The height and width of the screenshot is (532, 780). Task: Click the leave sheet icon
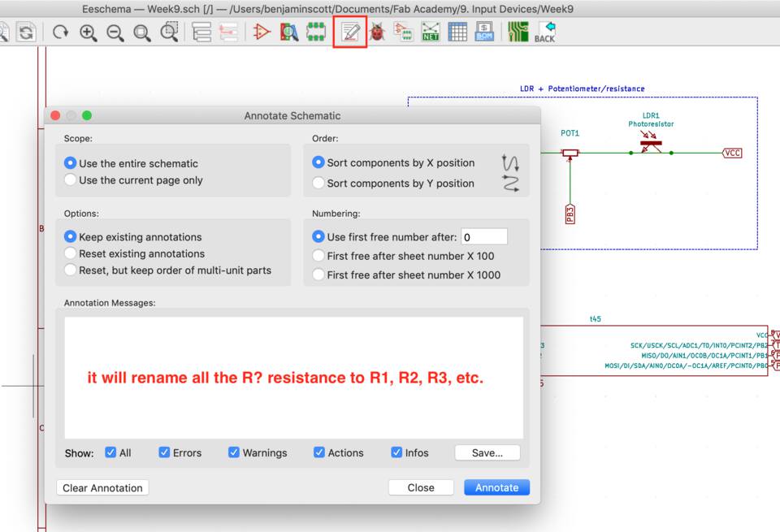(228, 32)
